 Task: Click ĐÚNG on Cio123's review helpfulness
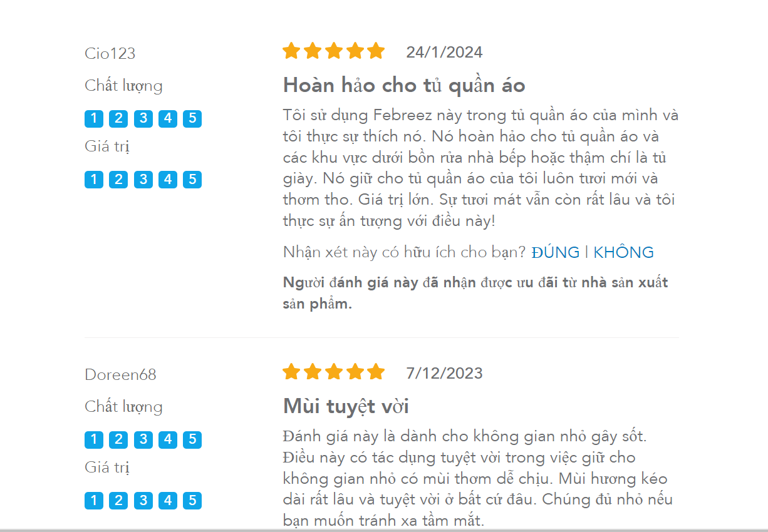point(556,252)
